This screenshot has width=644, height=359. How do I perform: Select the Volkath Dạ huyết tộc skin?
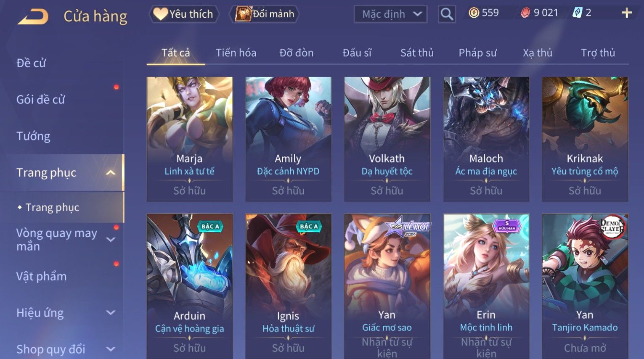pyautogui.click(x=387, y=139)
